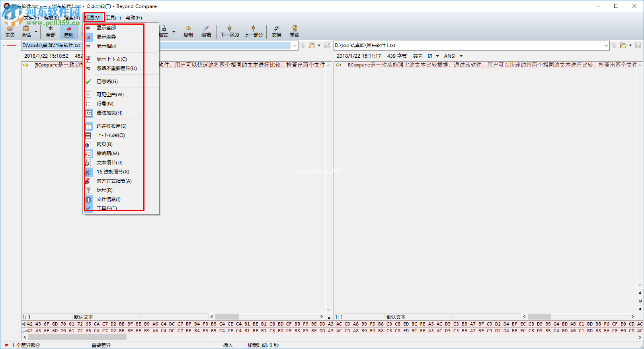This screenshot has width=644, height=349.
Task: Close the open 视图(V) menu
Action: pyautogui.click(x=93, y=18)
